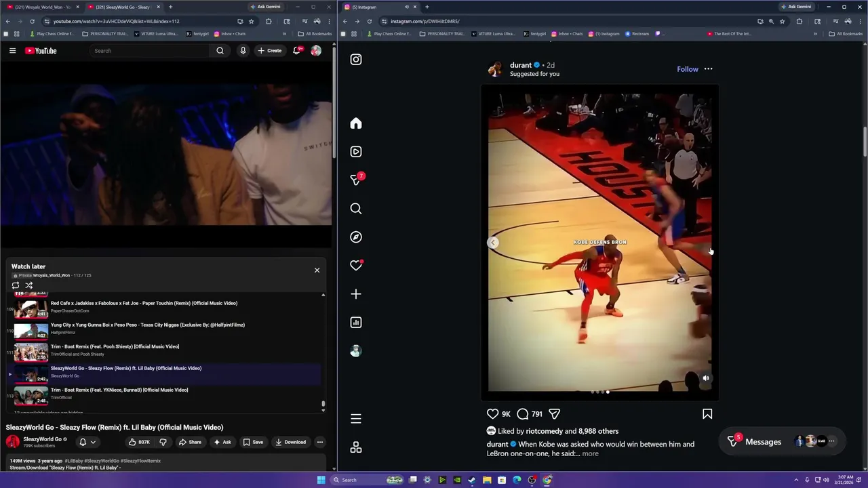Save the durant post with bookmark icon

[707, 414]
